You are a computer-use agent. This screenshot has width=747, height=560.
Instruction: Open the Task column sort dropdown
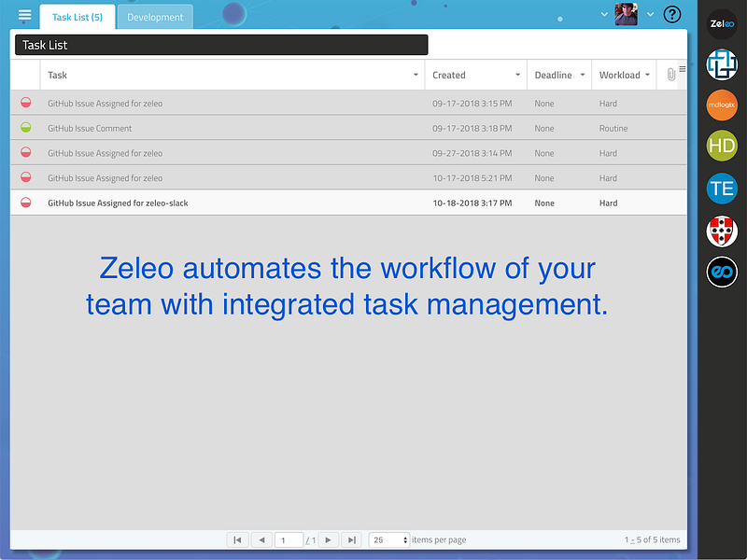(x=416, y=75)
